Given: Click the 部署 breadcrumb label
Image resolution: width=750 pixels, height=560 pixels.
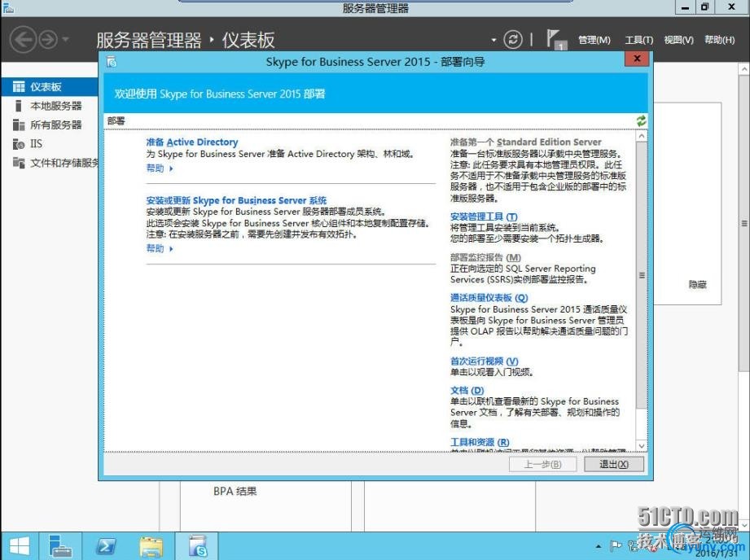Looking at the screenshot, I should tap(116, 121).
